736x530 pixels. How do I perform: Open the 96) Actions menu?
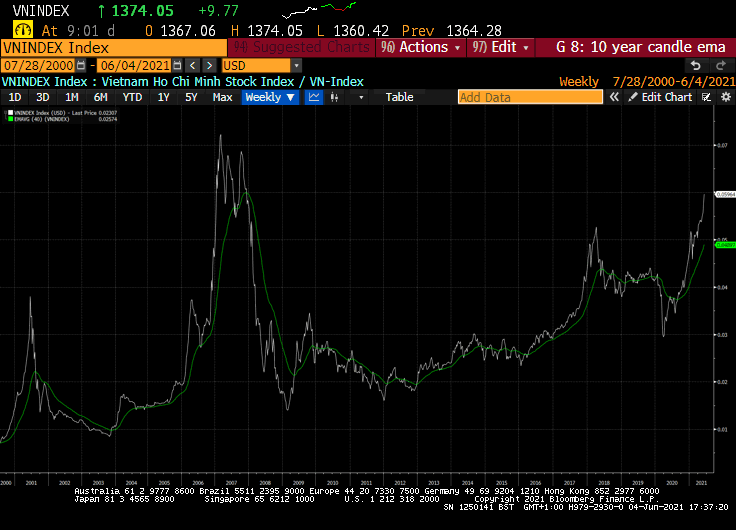coord(421,47)
